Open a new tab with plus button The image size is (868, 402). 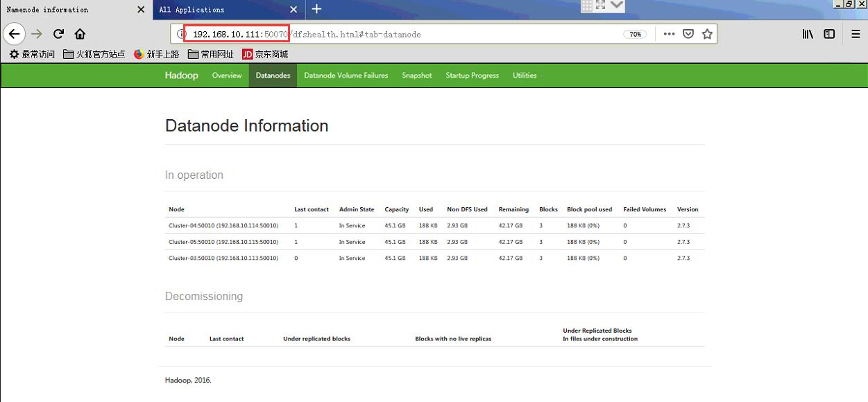coord(316,9)
